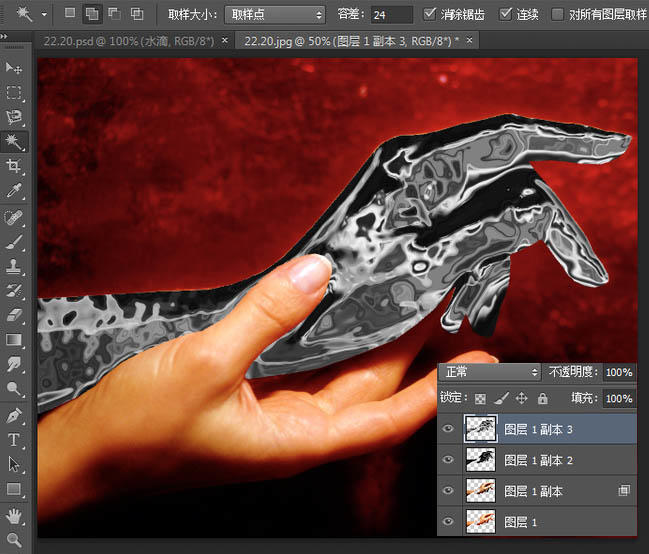Image resolution: width=649 pixels, height=554 pixels.
Task: Open the 取样大小 sample size dropdown
Action: (x=275, y=15)
